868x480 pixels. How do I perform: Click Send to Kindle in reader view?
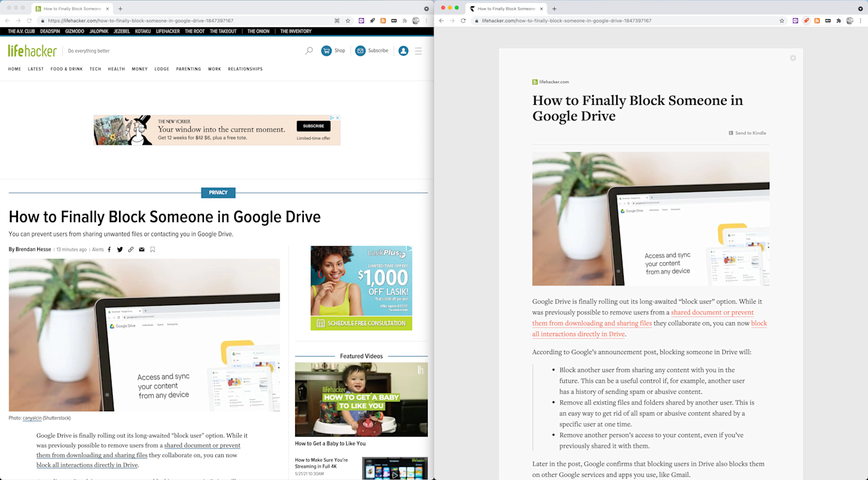tap(747, 133)
